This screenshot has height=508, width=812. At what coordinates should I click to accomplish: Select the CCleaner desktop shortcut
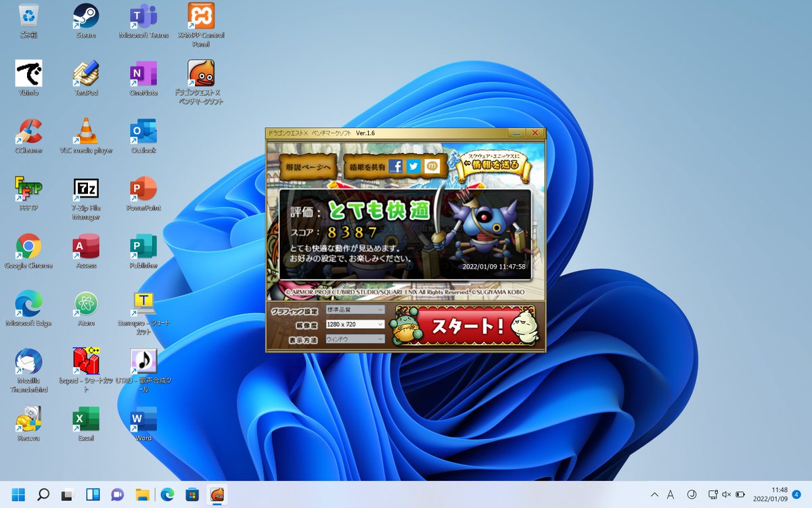point(28,136)
